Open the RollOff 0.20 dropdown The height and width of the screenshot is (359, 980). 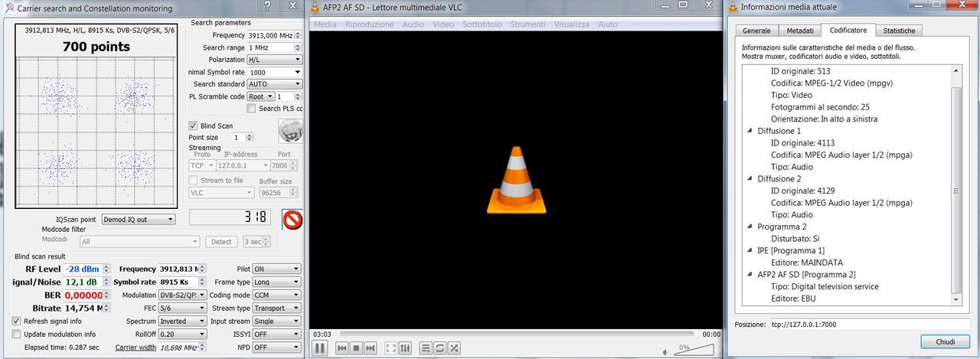182,334
